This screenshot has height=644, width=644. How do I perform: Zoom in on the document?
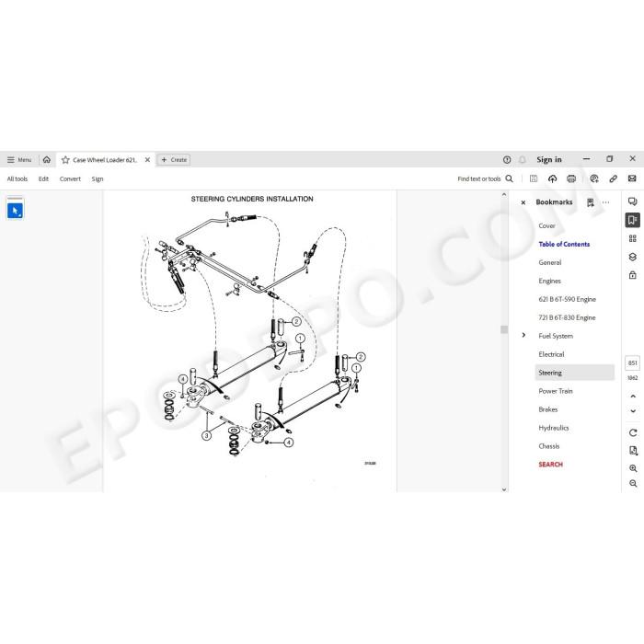click(x=633, y=468)
